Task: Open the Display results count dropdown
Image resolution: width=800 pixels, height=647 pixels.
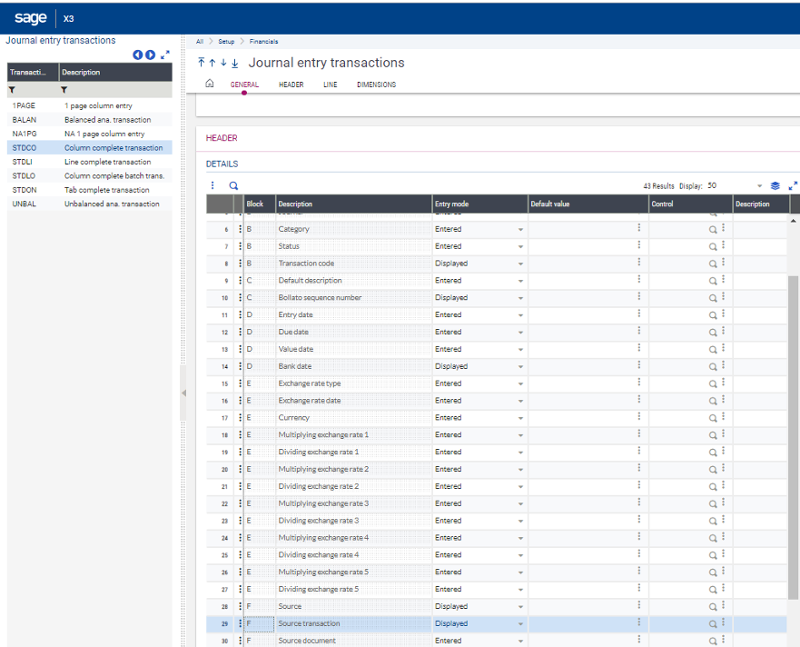Action: click(758, 186)
